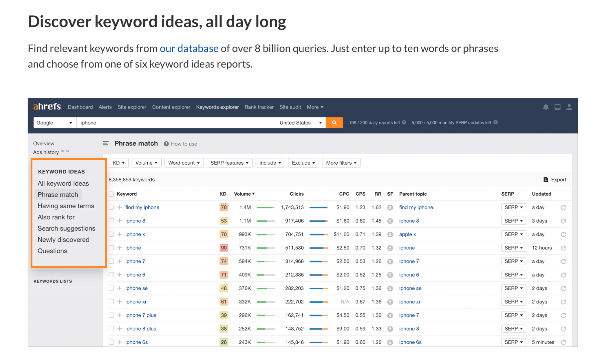Open Rank tracker in top navigation
Screen dimensions: 593x364
coord(259,107)
